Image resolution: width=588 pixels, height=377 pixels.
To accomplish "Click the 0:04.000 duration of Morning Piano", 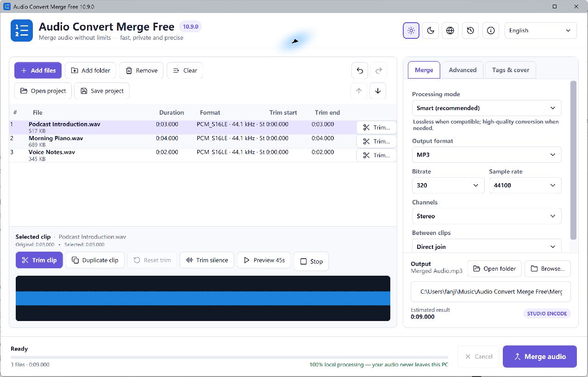I will pyautogui.click(x=167, y=138).
